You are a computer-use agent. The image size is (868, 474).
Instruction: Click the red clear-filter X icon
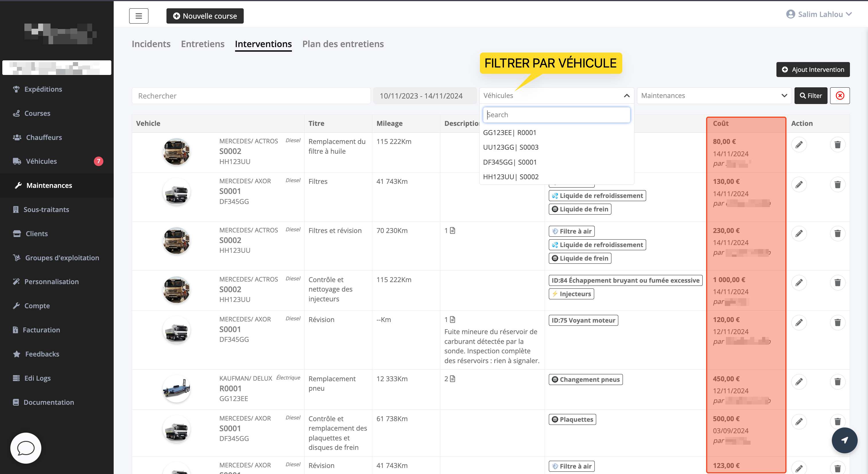coord(840,96)
